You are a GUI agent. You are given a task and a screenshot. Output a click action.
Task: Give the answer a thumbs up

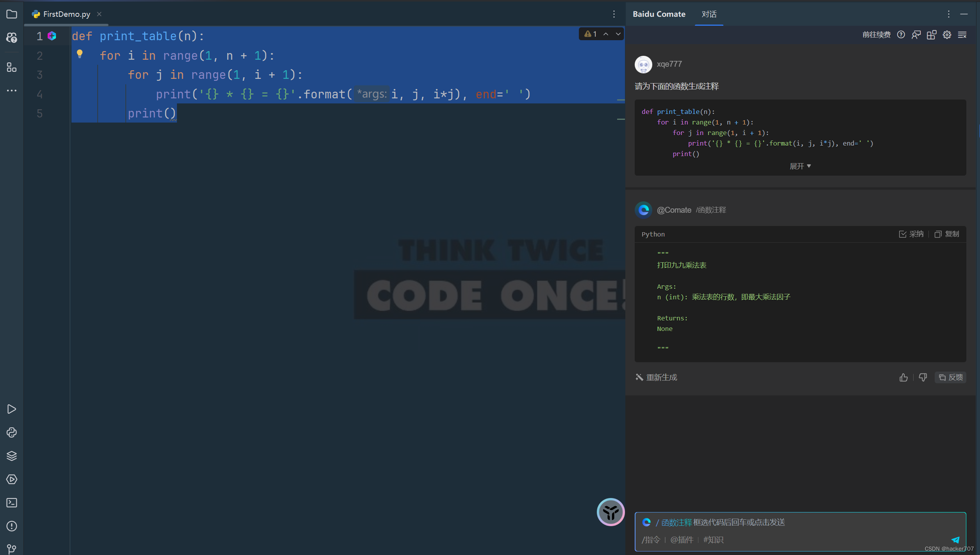(903, 377)
